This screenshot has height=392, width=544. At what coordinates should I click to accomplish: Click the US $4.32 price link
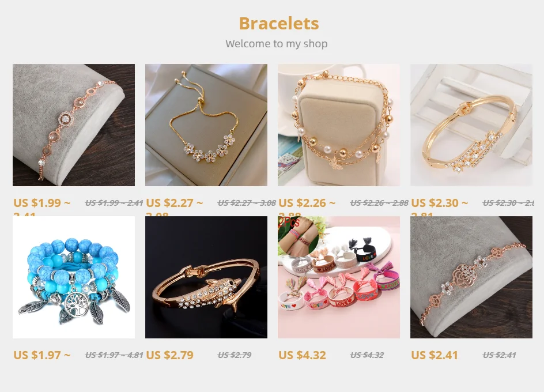[302, 355]
